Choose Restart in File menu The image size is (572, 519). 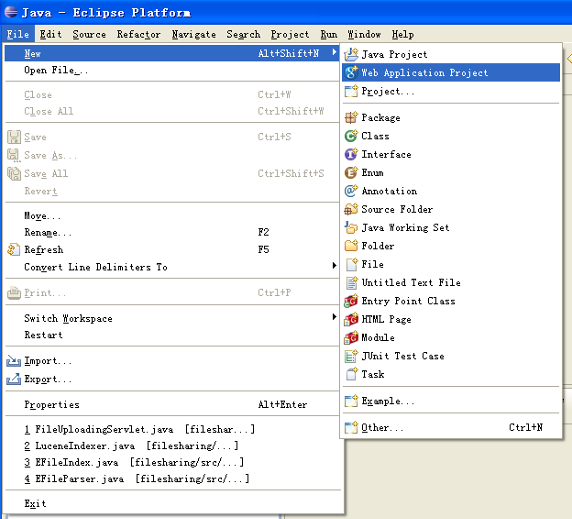[x=172, y=335]
